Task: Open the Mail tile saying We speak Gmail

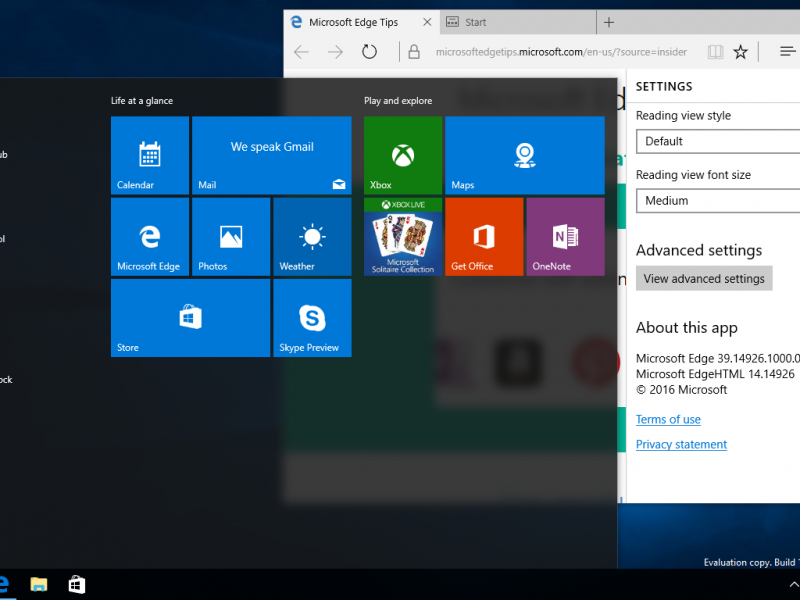Action: click(272, 155)
